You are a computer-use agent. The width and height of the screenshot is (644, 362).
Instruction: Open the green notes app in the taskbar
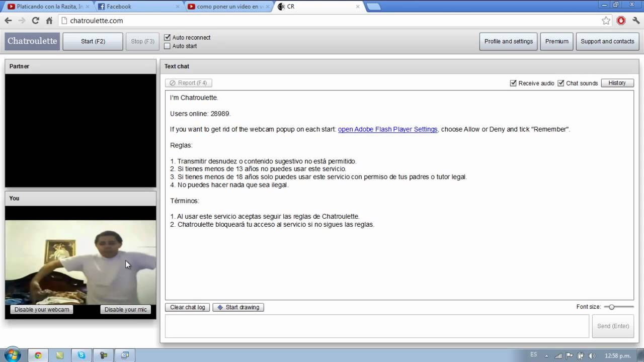(x=60, y=355)
